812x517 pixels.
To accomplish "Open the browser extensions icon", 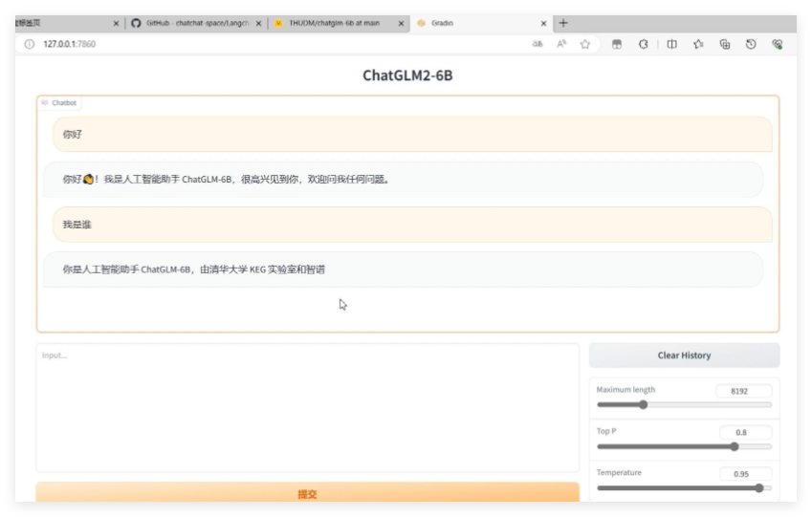I will coord(643,44).
